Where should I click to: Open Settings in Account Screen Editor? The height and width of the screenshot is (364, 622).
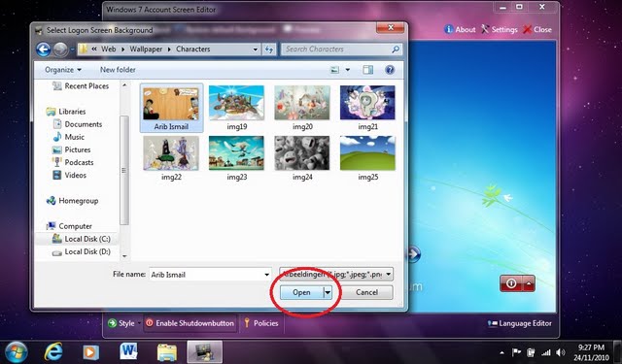click(500, 29)
